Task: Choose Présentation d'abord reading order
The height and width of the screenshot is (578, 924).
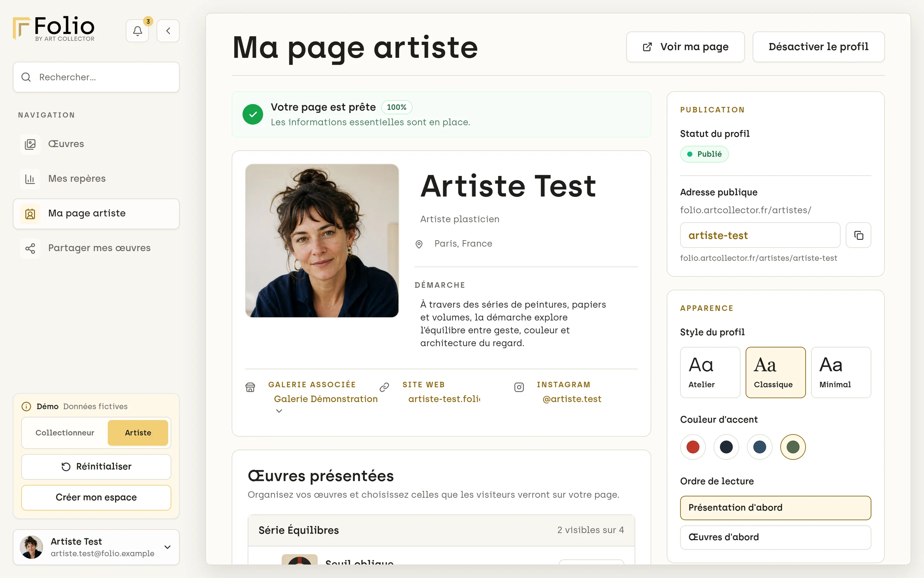Action: click(775, 508)
